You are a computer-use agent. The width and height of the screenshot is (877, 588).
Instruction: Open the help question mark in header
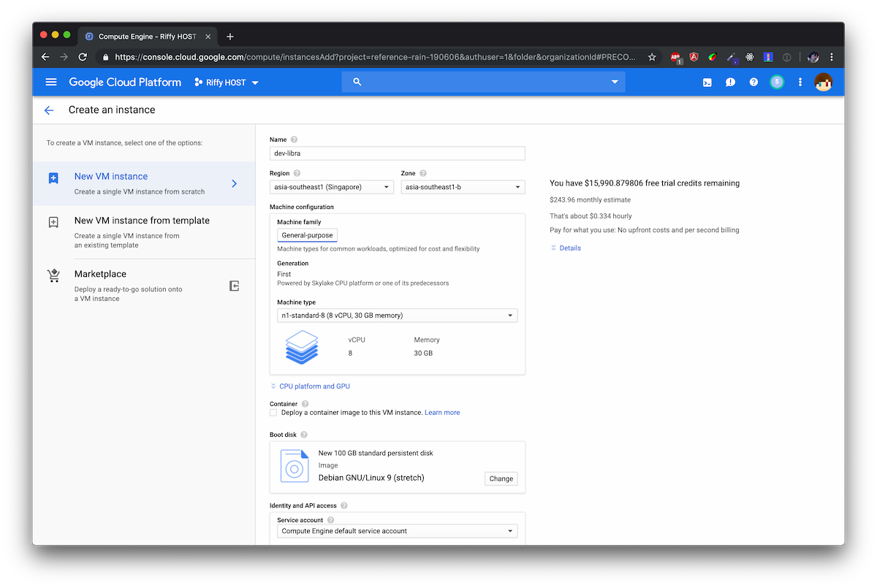[753, 83]
